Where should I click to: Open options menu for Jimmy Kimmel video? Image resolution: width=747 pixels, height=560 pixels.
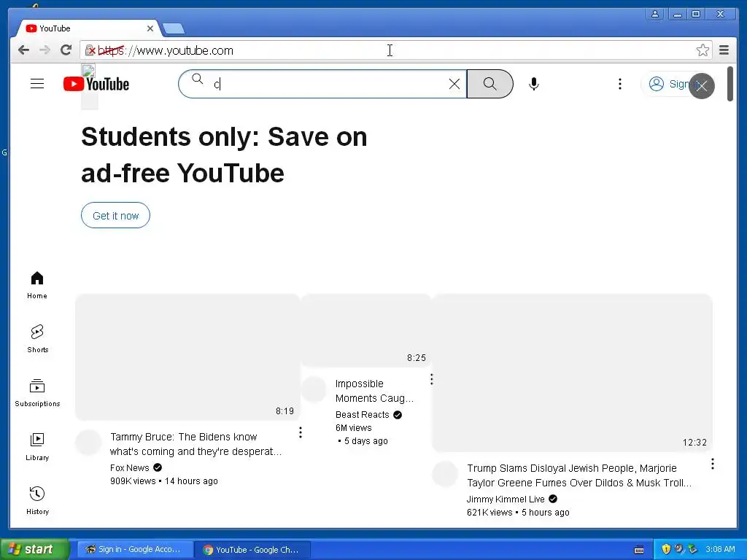713,464
